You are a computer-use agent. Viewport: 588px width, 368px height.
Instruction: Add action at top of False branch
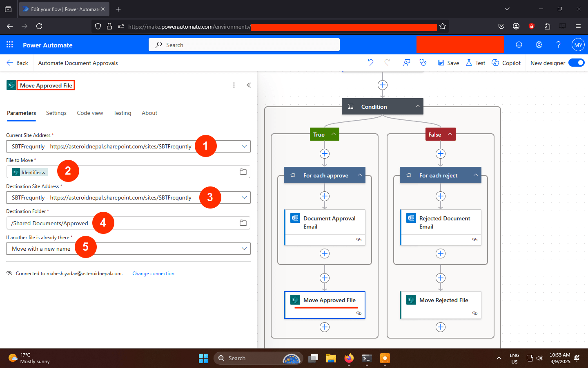[x=441, y=154]
